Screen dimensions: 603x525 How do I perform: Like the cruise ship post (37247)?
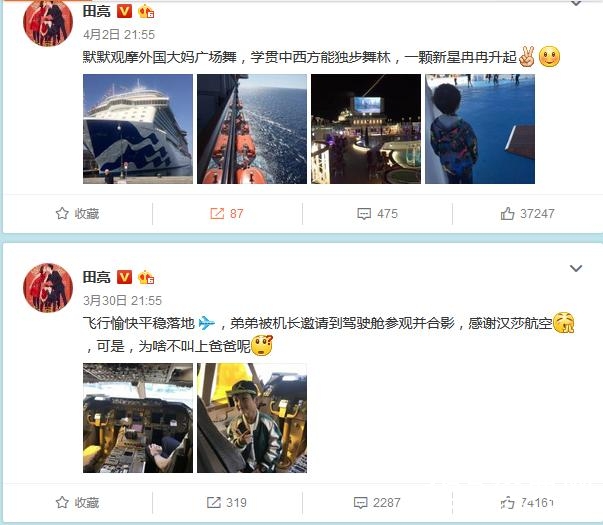click(527, 213)
